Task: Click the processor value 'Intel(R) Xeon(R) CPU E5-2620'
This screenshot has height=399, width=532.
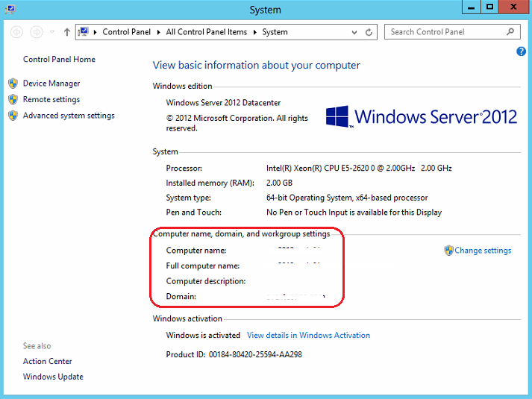Action: click(359, 168)
